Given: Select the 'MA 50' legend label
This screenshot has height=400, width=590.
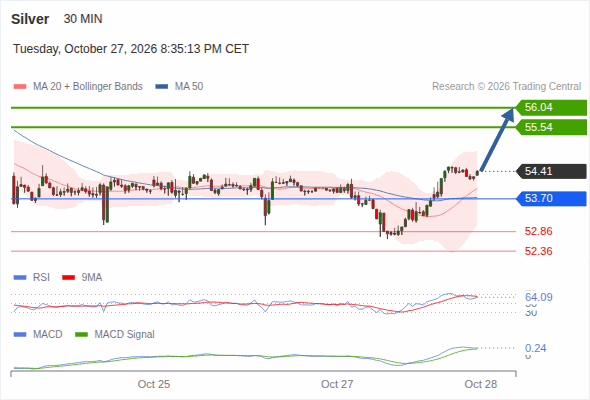Looking at the screenshot, I should (x=189, y=87).
